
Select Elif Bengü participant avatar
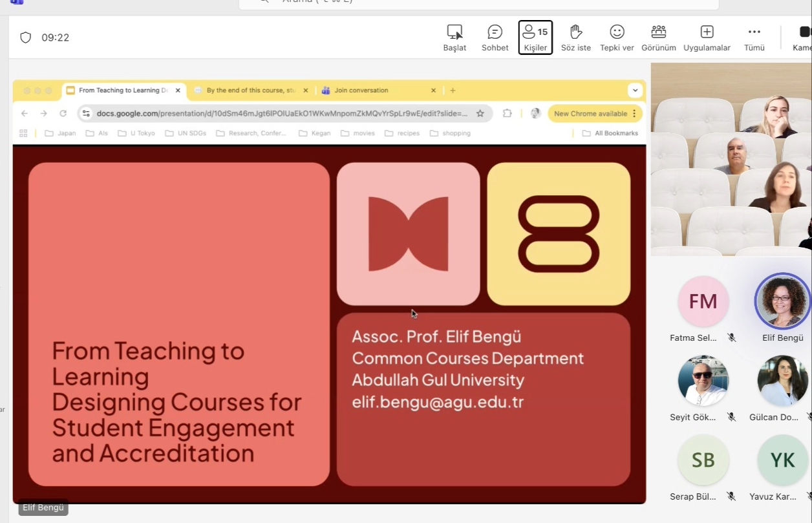[782, 301]
